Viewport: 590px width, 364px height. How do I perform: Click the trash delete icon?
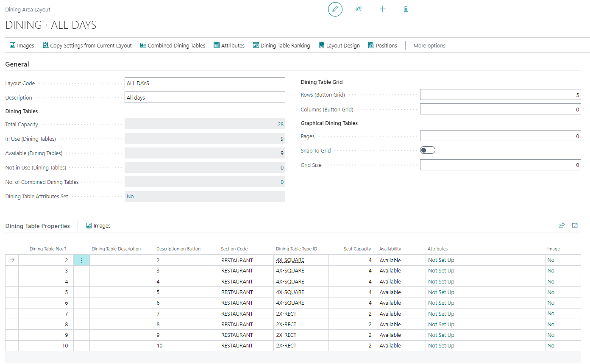tap(406, 9)
